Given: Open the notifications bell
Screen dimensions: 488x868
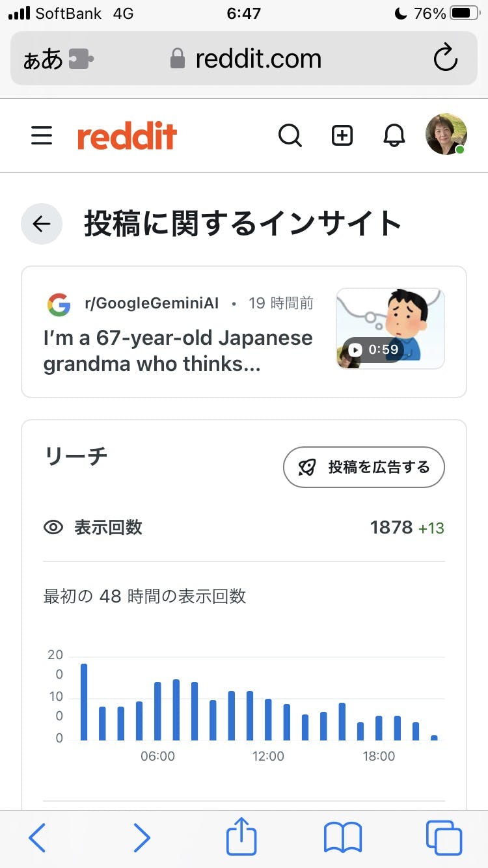Looking at the screenshot, I should coord(394,135).
